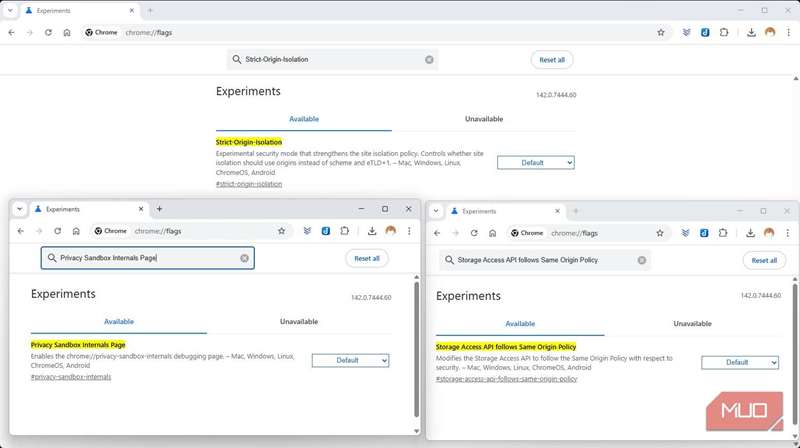Screen dimensions: 800x448
Task: Open the Extensions puzzle icon in the topmost window
Action: point(724,32)
